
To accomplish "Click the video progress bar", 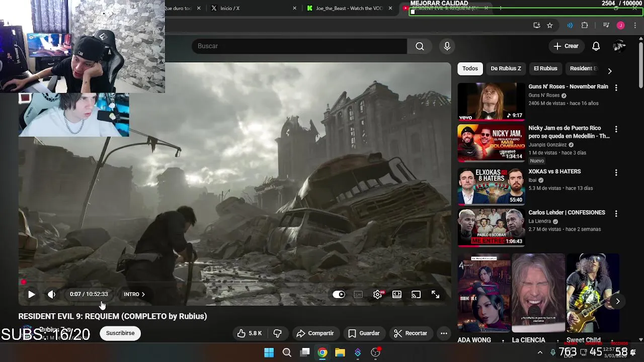I will [x=234, y=282].
